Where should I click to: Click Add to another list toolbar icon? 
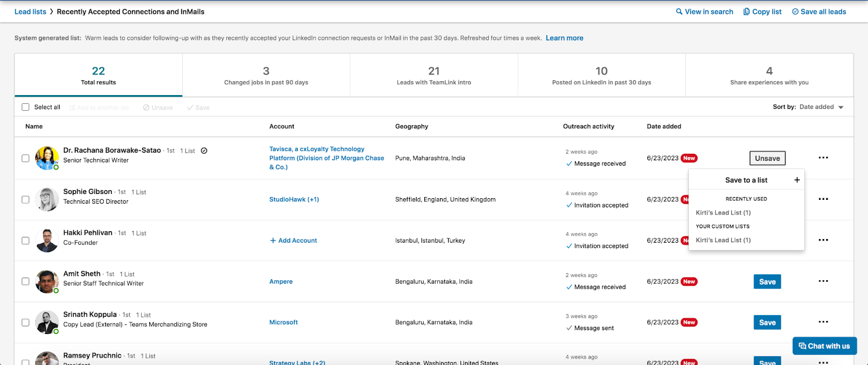[72, 108]
